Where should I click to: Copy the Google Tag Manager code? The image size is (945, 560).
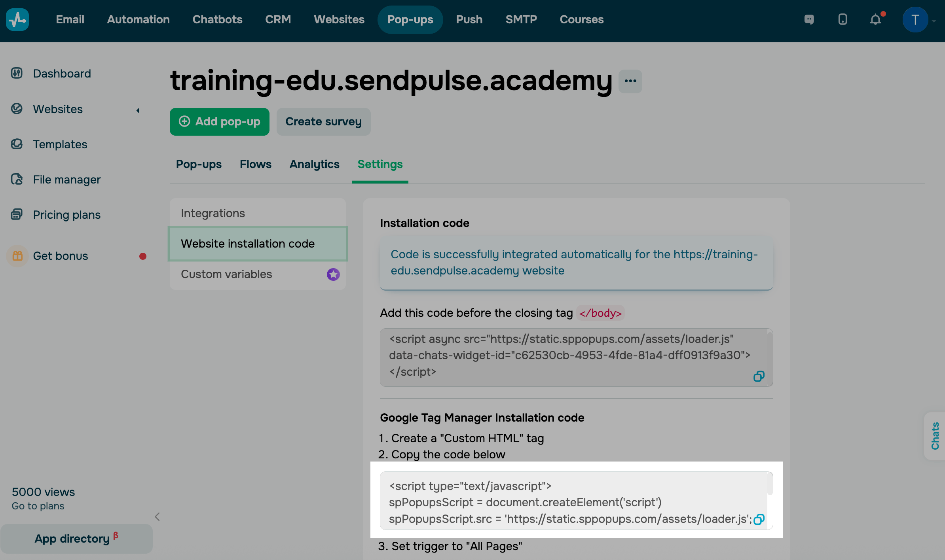pos(759,519)
